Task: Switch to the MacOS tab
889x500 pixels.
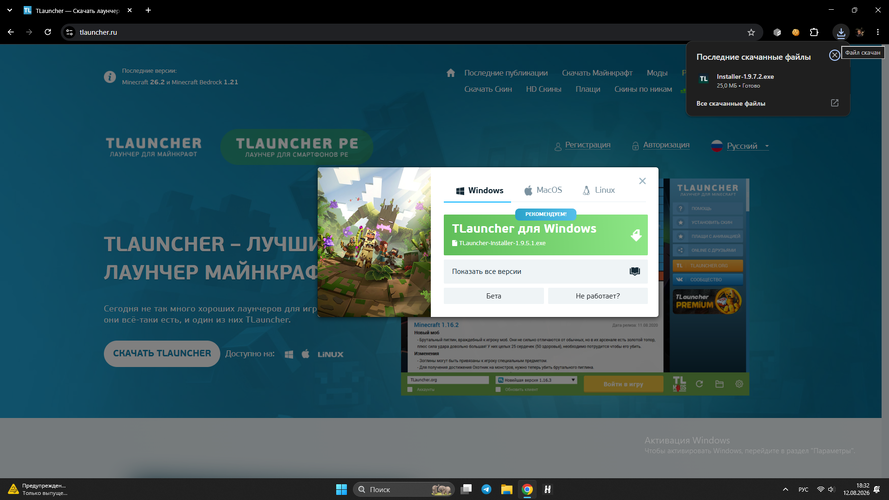Action: (x=543, y=190)
